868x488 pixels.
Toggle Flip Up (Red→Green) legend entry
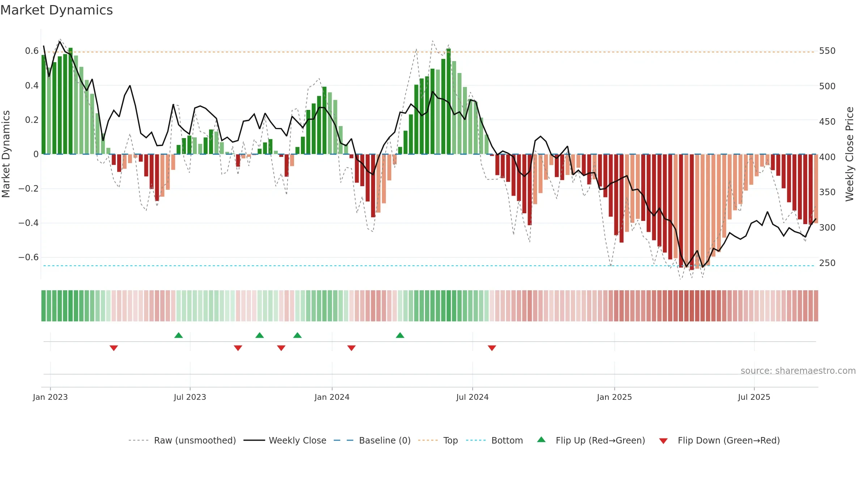[x=591, y=440]
